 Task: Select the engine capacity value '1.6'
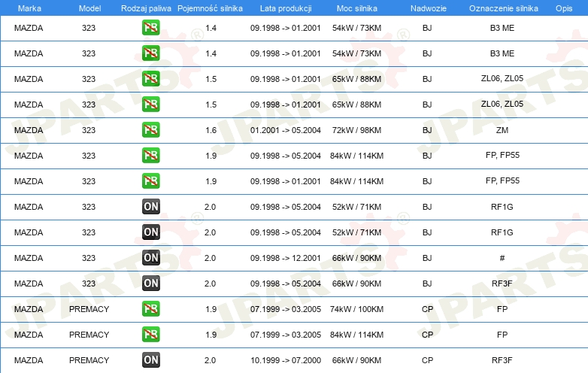(x=211, y=130)
